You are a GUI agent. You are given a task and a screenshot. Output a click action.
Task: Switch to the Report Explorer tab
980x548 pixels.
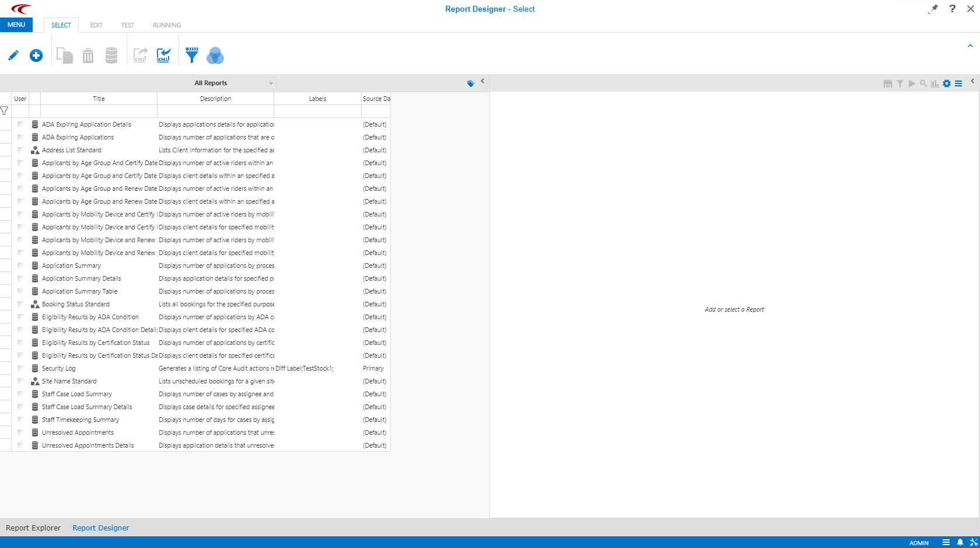(33, 528)
